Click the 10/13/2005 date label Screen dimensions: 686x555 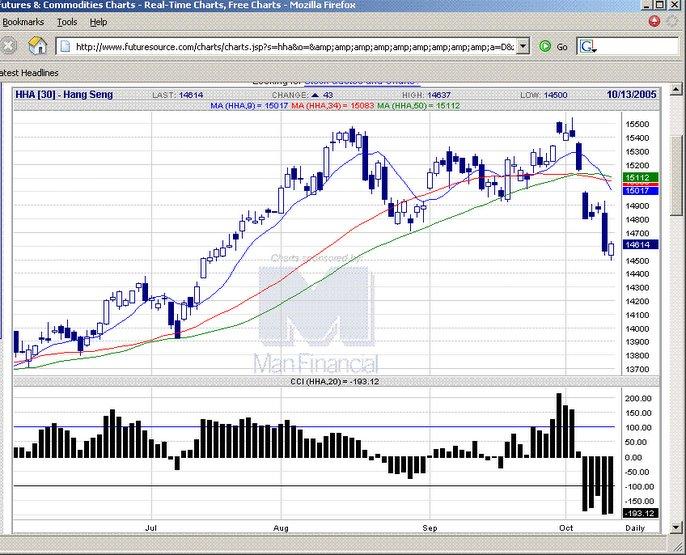pos(631,94)
